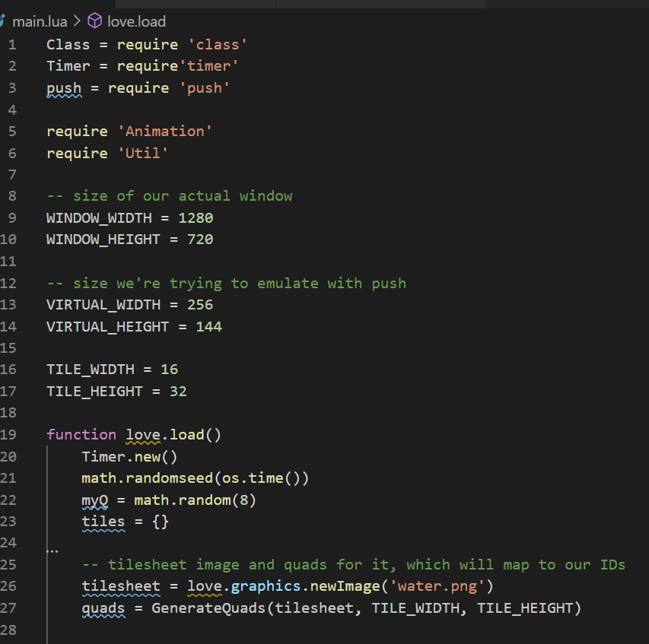
Task: Click the Timer variable on line 2
Action: click(68, 66)
